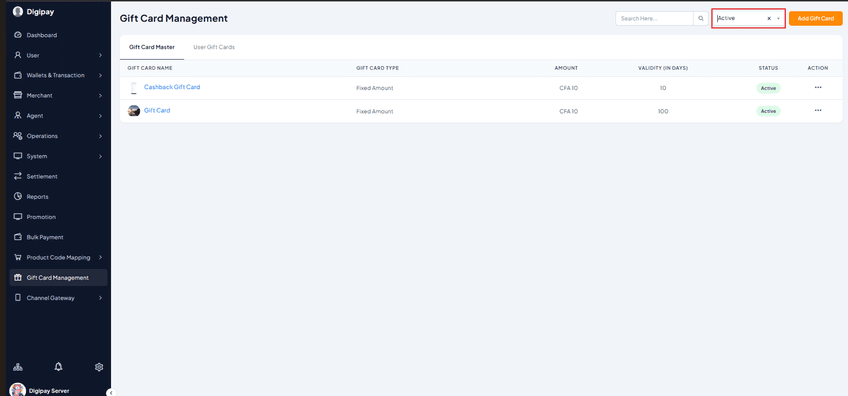Click the Gift Card Management page heading
Image resolution: width=848 pixels, height=396 pixels.
click(174, 18)
